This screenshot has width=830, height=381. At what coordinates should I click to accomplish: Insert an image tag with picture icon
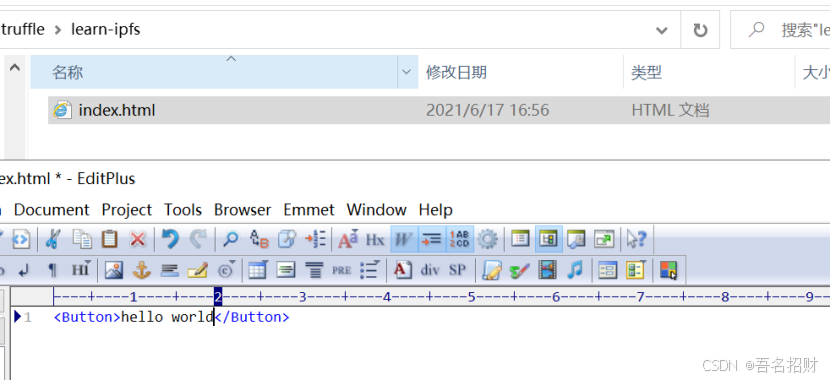[x=114, y=270]
